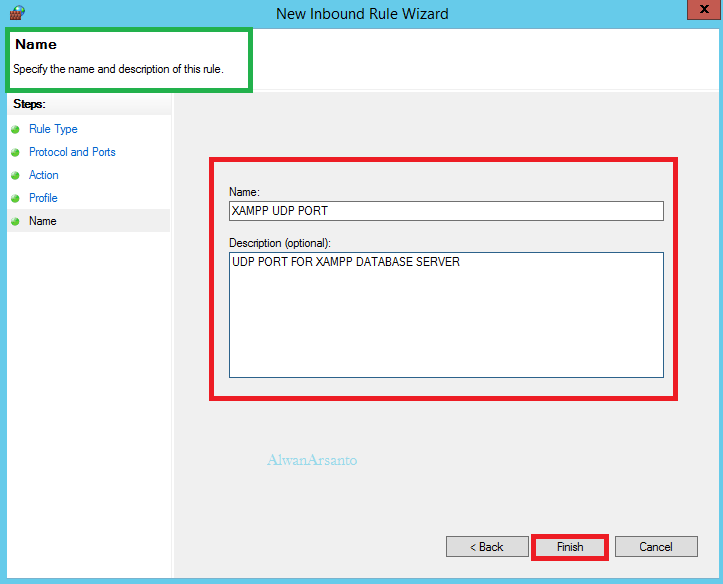This screenshot has height=584, width=723.
Task: Click the 'Name:' field label
Action: (x=244, y=192)
